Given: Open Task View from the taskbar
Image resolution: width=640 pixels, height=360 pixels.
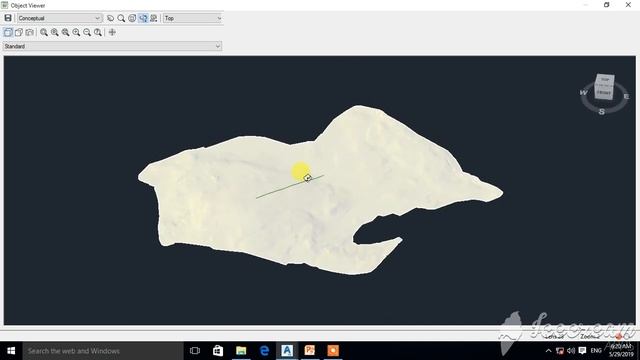Looking at the screenshot, I should pos(195,351).
